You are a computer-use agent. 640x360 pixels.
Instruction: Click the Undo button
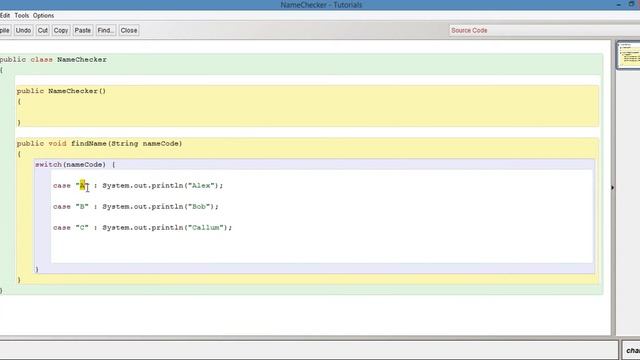(23, 30)
